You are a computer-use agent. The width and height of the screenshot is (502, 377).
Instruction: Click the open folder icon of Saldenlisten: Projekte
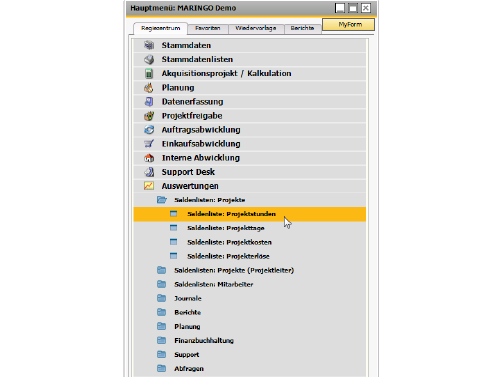162,200
